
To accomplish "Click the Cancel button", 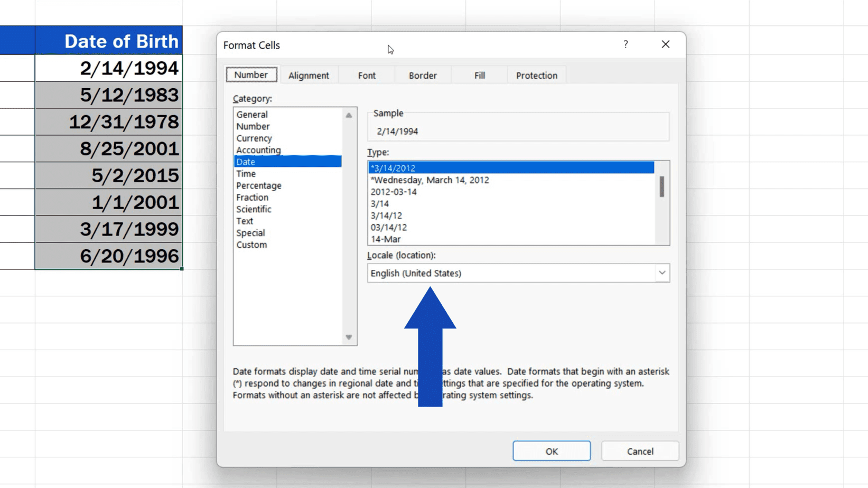I will click(x=640, y=451).
